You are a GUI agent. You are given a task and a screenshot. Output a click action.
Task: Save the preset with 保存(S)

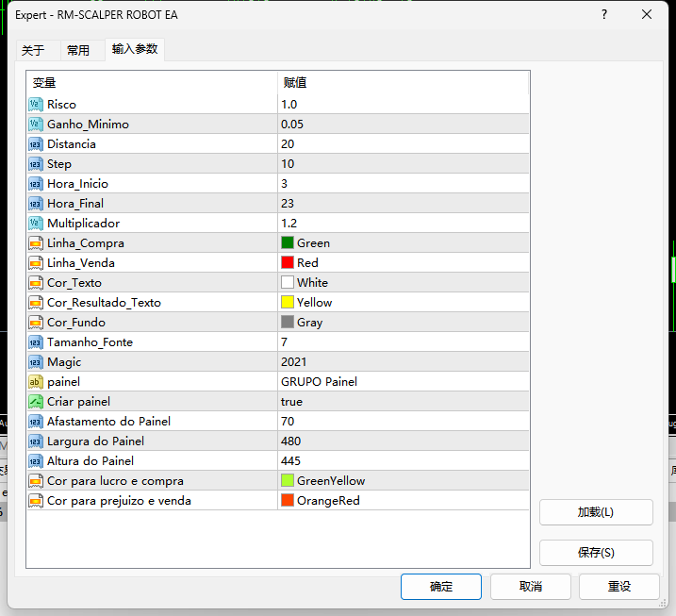click(596, 553)
